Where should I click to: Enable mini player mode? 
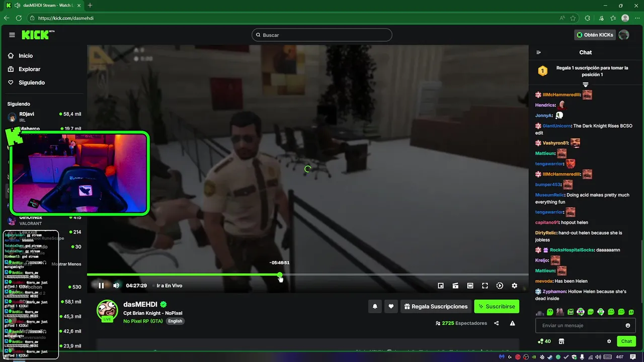(x=441, y=286)
